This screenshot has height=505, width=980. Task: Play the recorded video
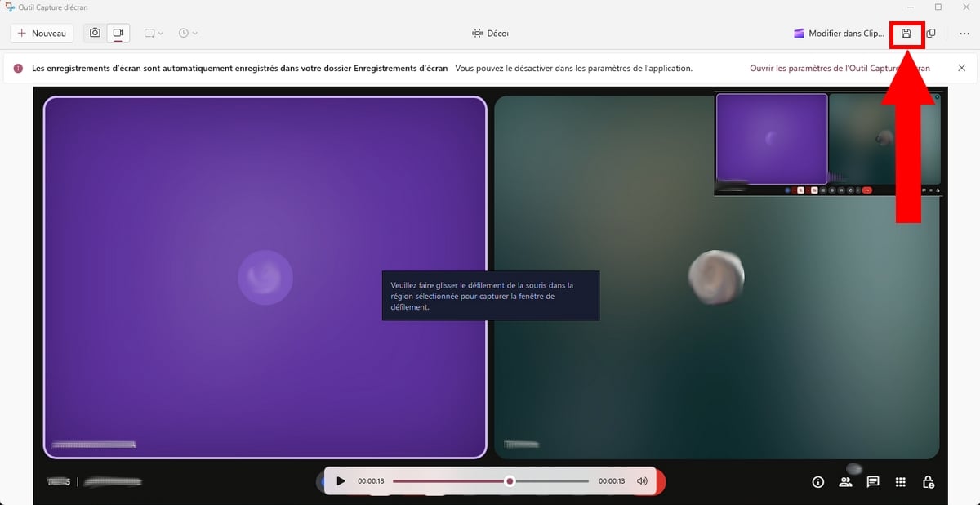(341, 481)
